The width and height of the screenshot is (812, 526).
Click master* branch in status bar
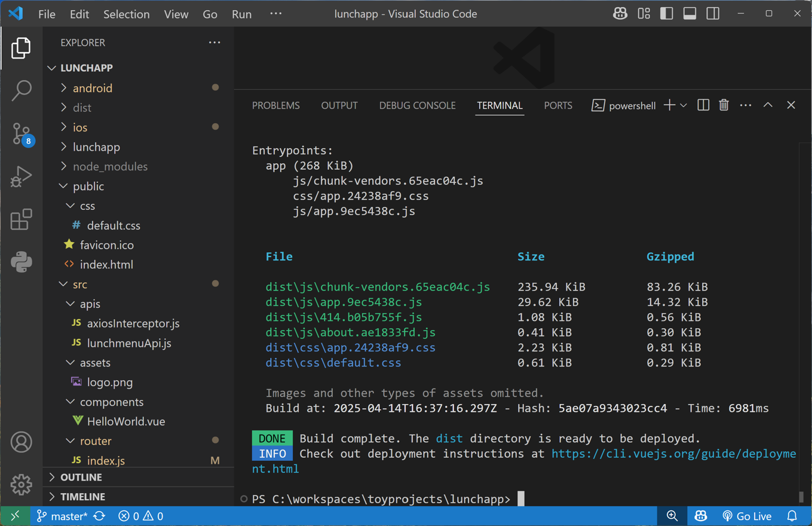pyautogui.click(x=62, y=516)
